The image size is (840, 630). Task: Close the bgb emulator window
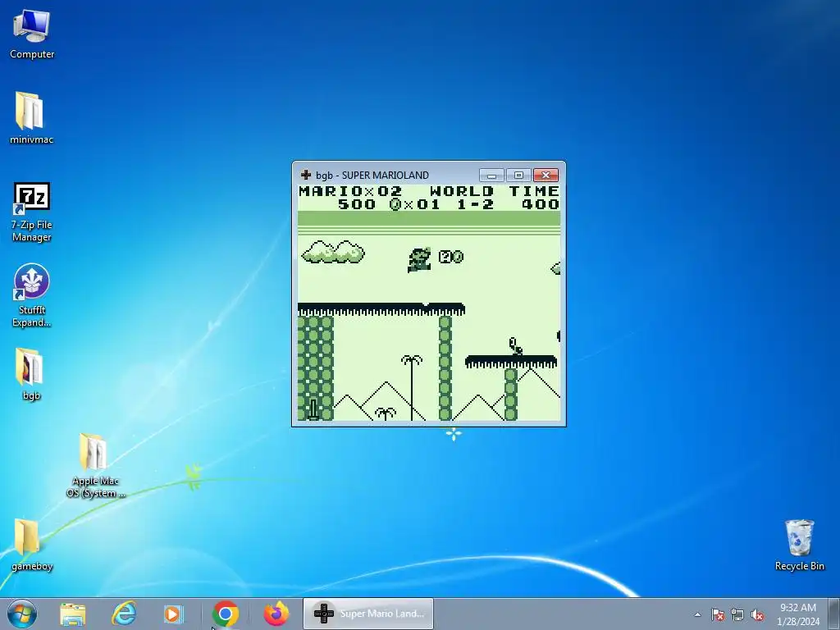[546, 176]
